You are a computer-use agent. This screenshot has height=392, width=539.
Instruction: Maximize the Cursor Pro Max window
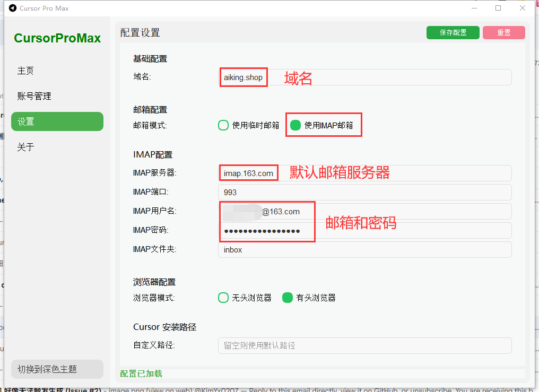tap(498, 8)
